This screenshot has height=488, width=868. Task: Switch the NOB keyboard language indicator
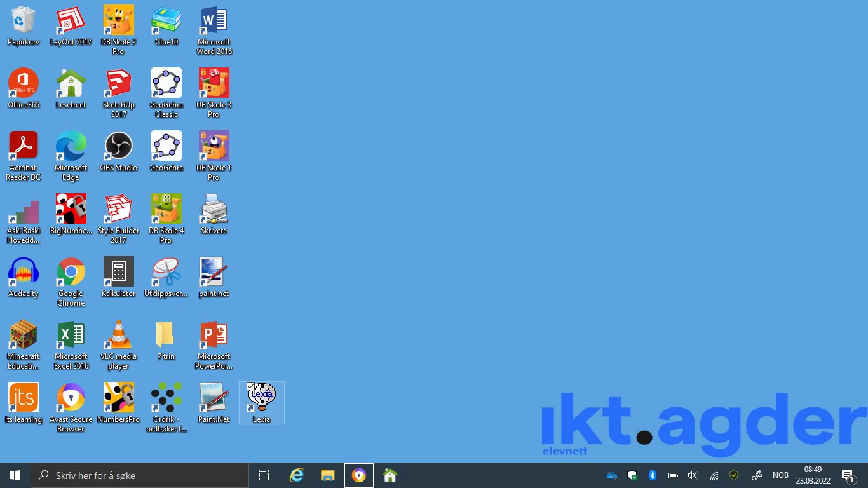tap(780, 475)
